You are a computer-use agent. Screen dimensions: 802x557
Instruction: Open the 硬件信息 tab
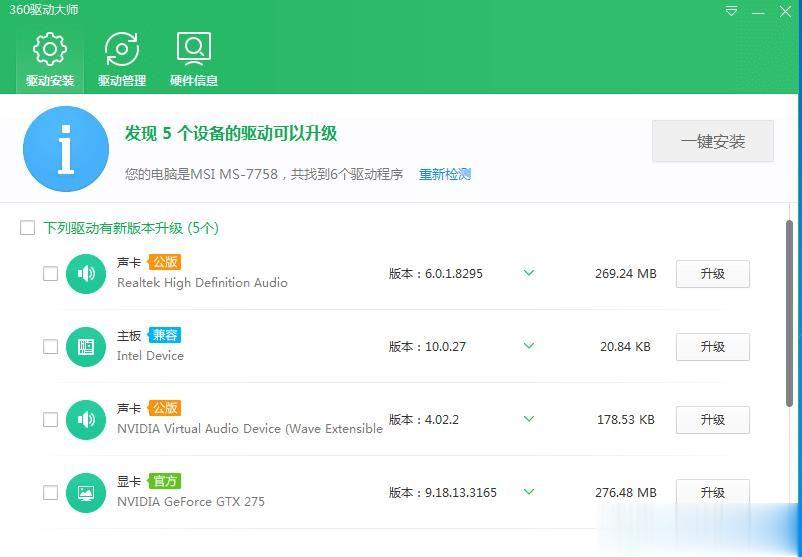click(x=194, y=59)
